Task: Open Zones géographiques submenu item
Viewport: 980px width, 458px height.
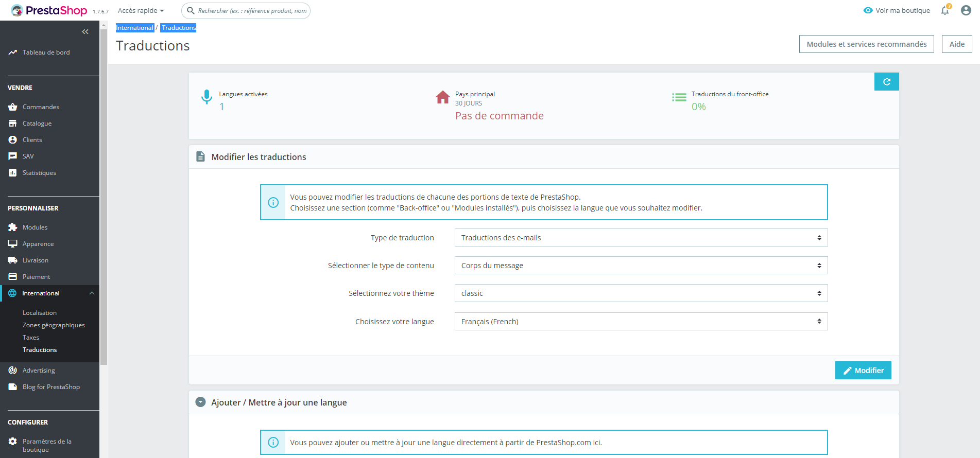Action: pyautogui.click(x=54, y=325)
